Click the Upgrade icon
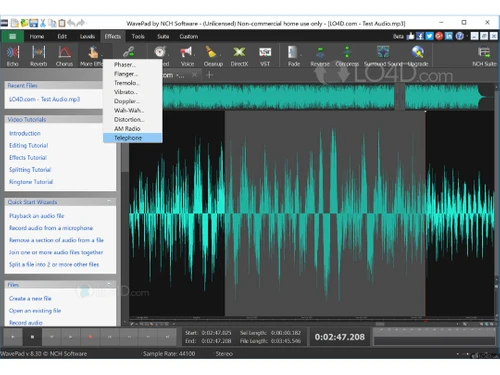 click(x=418, y=56)
